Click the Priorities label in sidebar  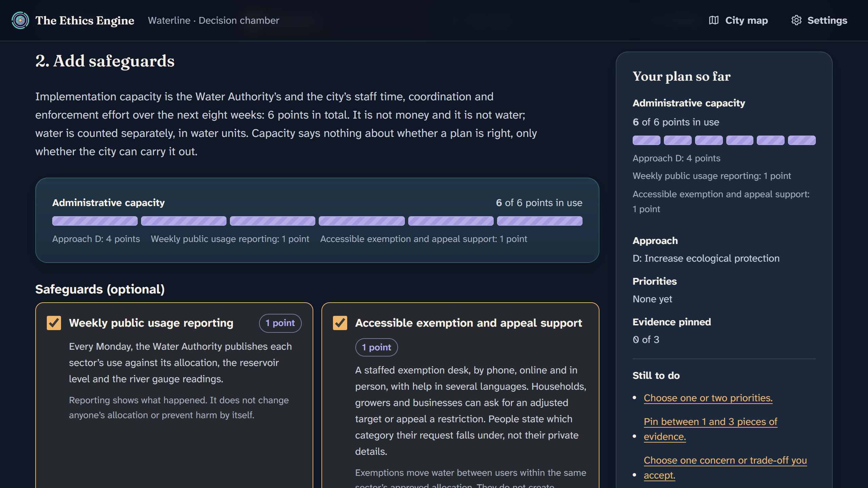click(x=655, y=281)
